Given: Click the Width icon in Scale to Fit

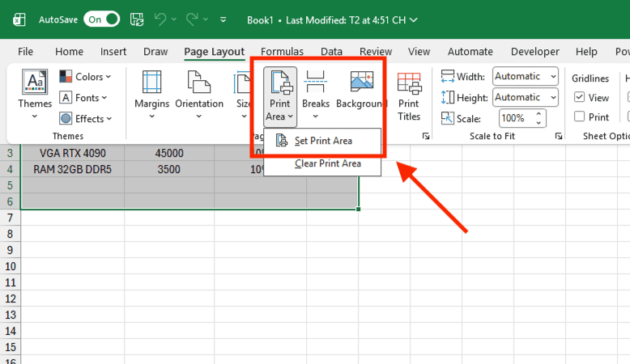Looking at the screenshot, I should [x=447, y=76].
